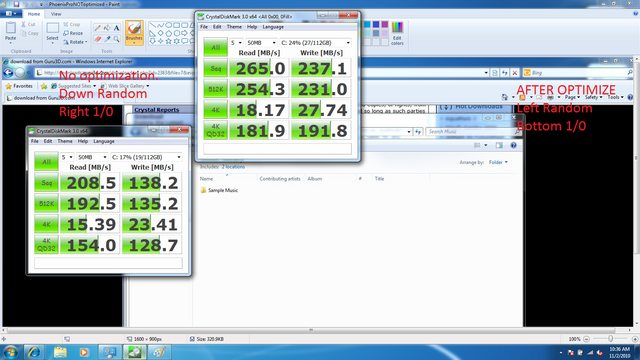Open Language menu in CrystalDiskMark C: 24% window
Viewport: 640px width, 360px height.
point(273,27)
